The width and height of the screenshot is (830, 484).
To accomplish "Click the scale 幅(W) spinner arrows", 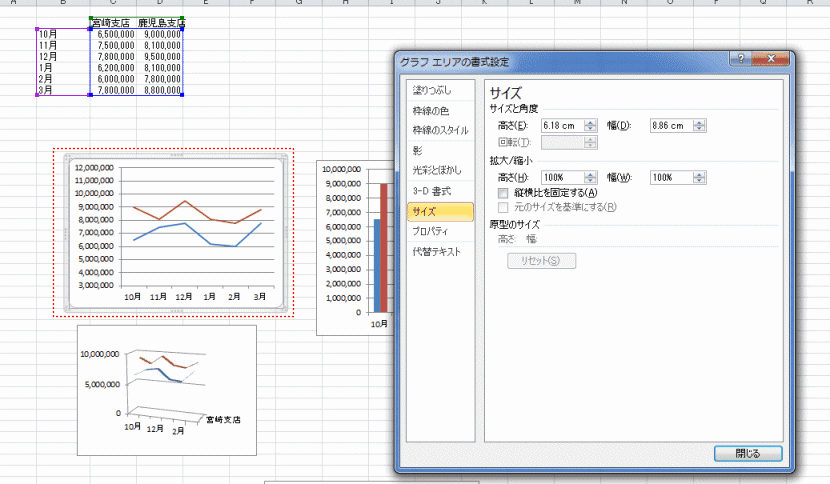I will pyautogui.click(x=700, y=177).
